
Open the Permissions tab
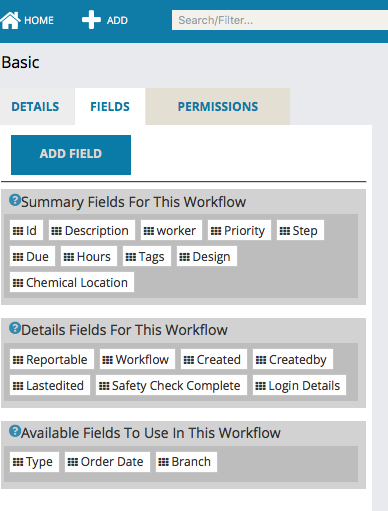click(218, 107)
